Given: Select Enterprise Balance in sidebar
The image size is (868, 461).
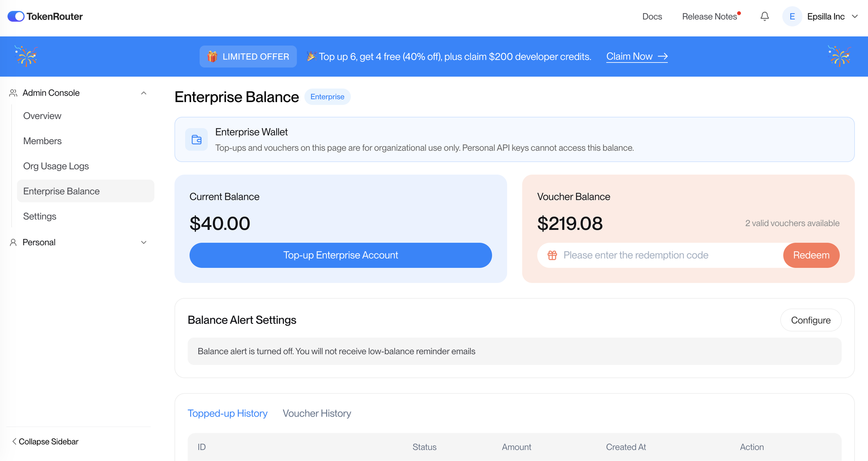Looking at the screenshot, I should [86, 191].
